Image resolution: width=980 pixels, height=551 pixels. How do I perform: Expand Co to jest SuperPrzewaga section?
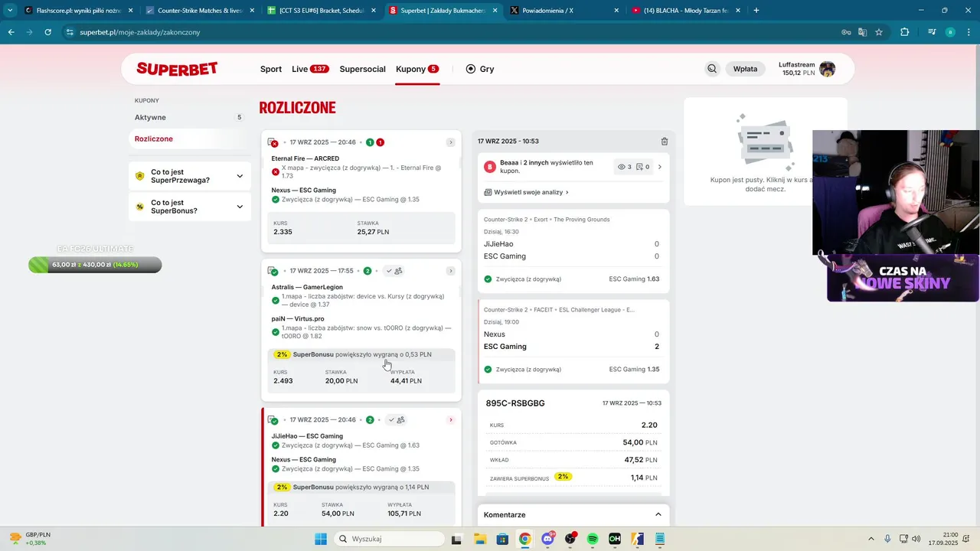pyautogui.click(x=190, y=176)
